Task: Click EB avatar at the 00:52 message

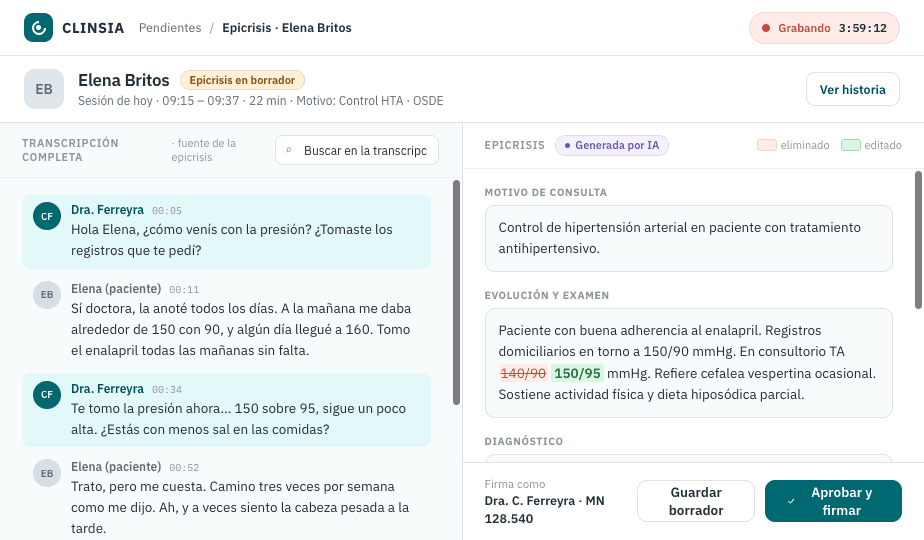Action: point(47,473)
